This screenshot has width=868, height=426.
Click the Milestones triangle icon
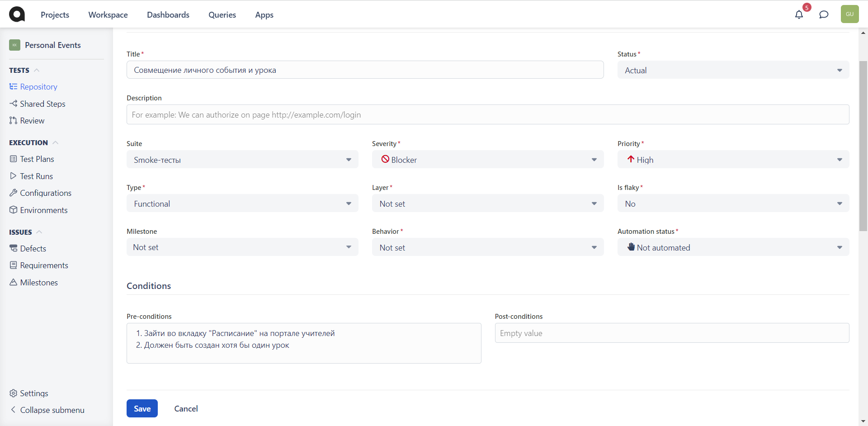13,282
